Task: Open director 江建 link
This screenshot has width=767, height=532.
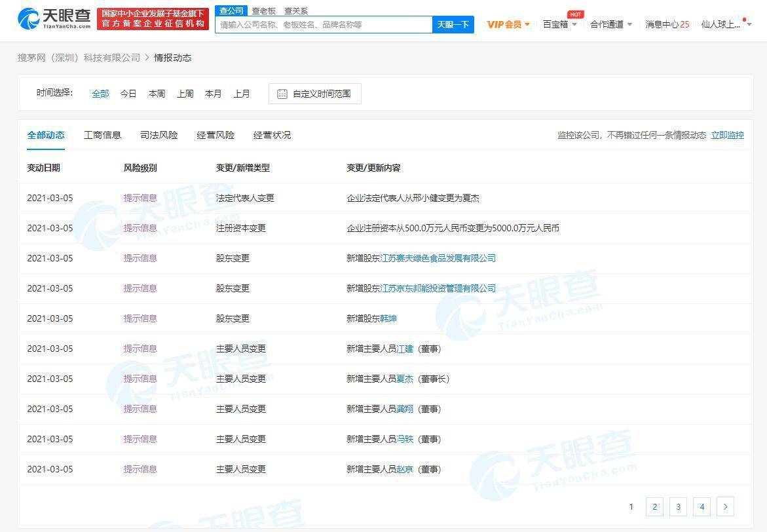Action: (x=405, y=349)
